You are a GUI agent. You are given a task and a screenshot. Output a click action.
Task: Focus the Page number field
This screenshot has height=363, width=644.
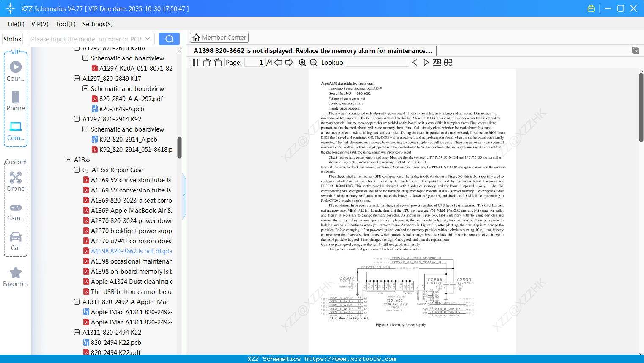pos(255,63)
